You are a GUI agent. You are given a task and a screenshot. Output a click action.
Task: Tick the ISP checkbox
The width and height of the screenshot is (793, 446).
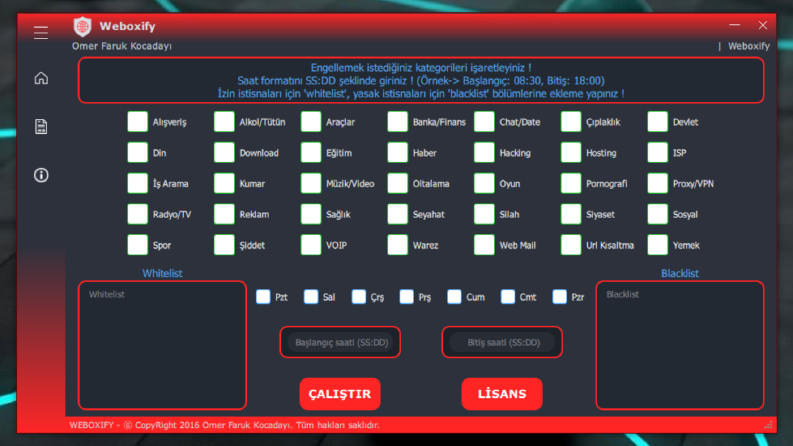coord(657,153)
